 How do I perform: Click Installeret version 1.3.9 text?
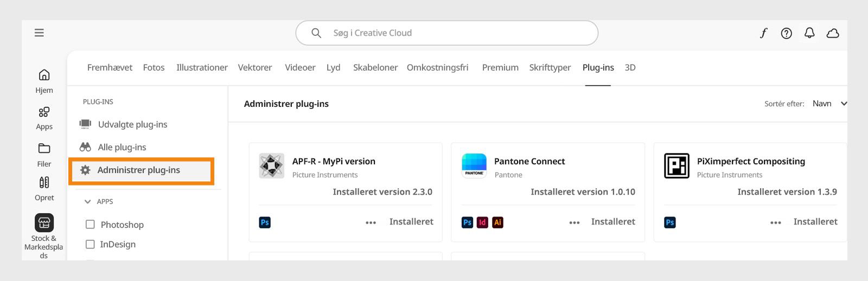coord(787,191)
